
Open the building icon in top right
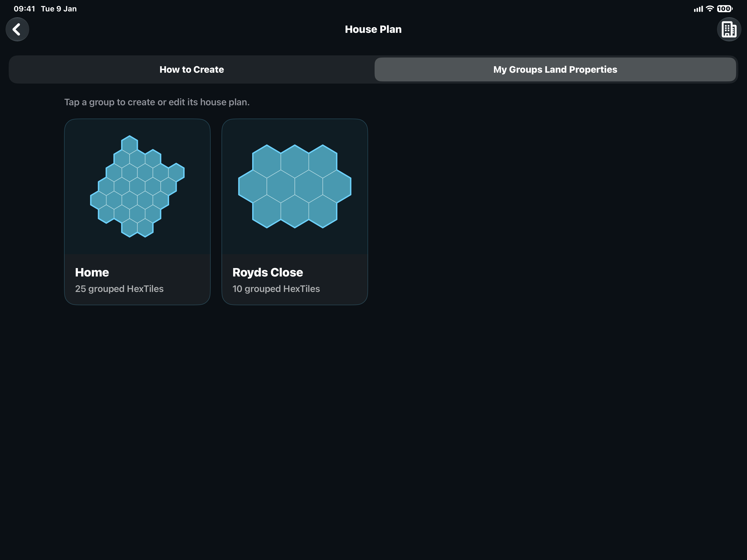click(x=729, y=29)
